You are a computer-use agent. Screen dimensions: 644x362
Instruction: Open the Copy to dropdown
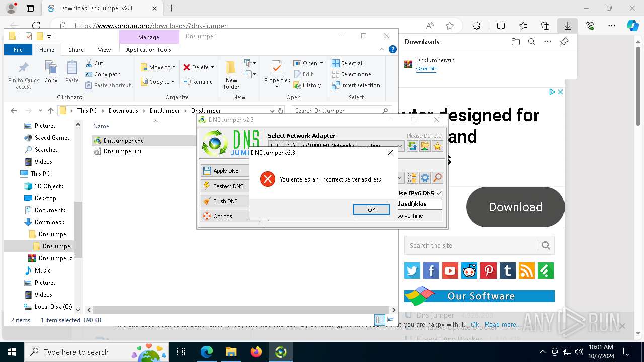pos(157,82)
